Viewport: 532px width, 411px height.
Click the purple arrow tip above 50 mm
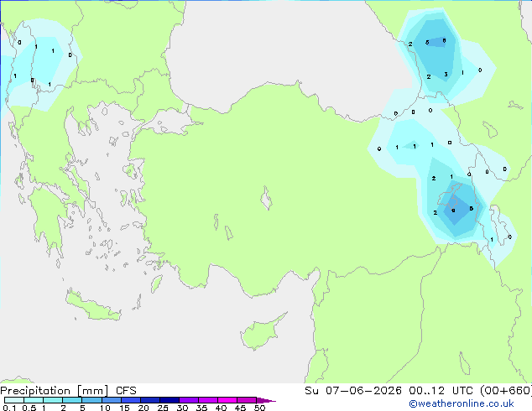tap(266, 400)
